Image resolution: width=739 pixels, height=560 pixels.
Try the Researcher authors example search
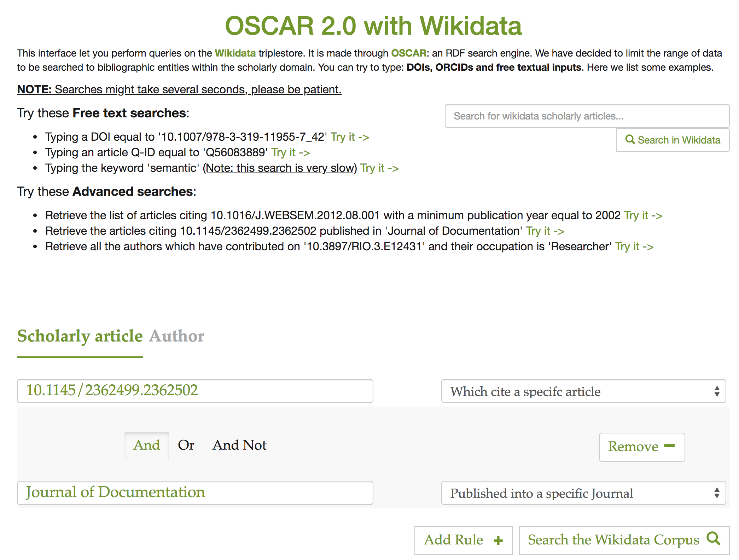click(x=634, y=246)
